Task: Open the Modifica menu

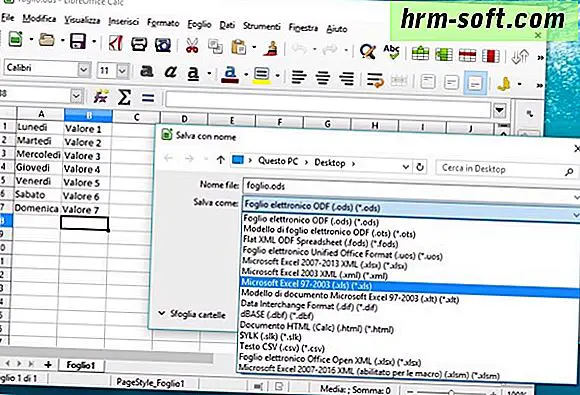Action: tap(39, 18)
